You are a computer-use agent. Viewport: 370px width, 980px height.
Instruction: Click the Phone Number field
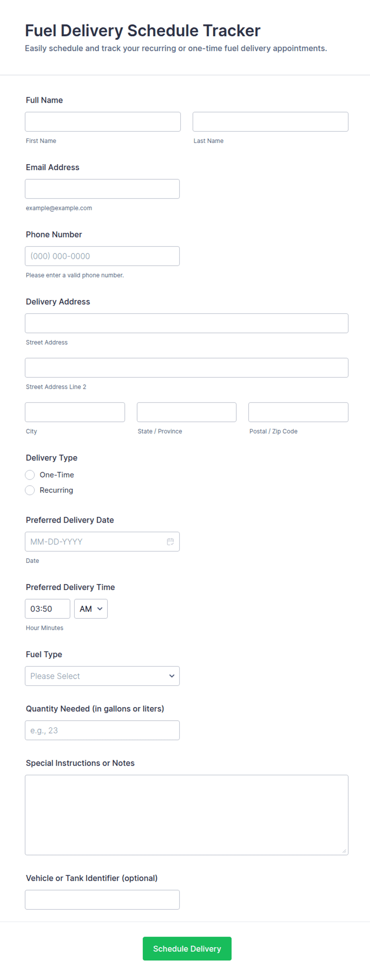point(102,256)
